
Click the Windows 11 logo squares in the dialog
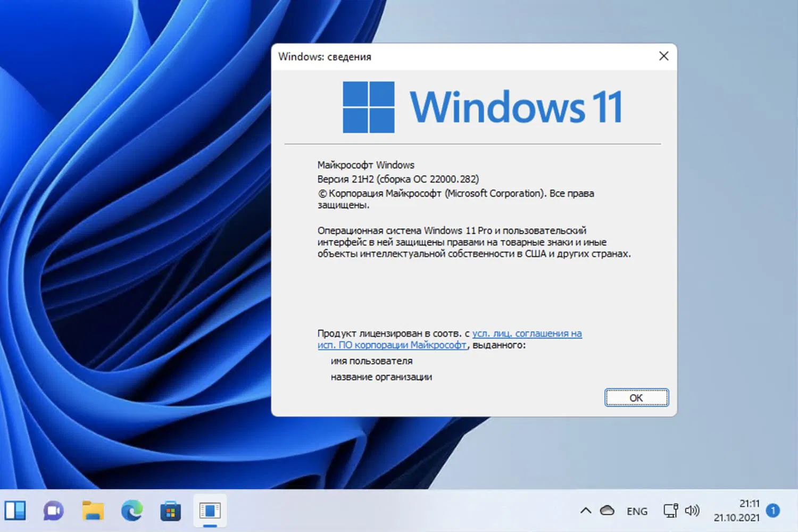[368, 106]
